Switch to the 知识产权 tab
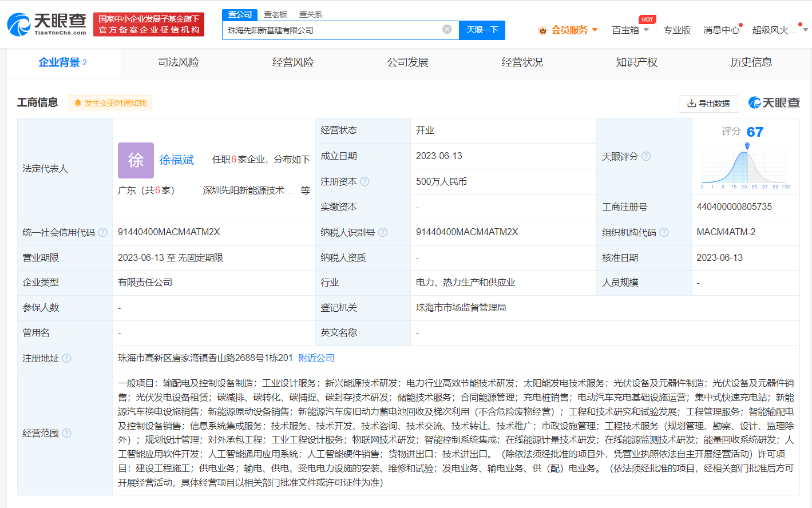812x508 pixels. click(636, 62)
